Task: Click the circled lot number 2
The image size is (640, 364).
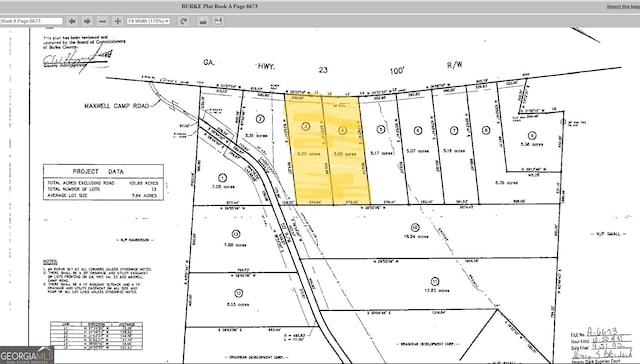Action: pos(260,119)
